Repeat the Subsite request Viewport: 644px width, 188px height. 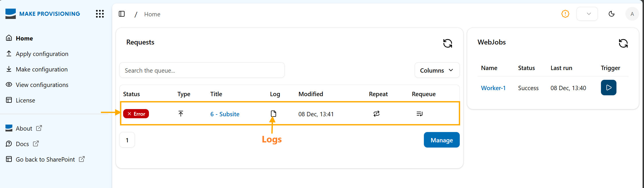376,114
